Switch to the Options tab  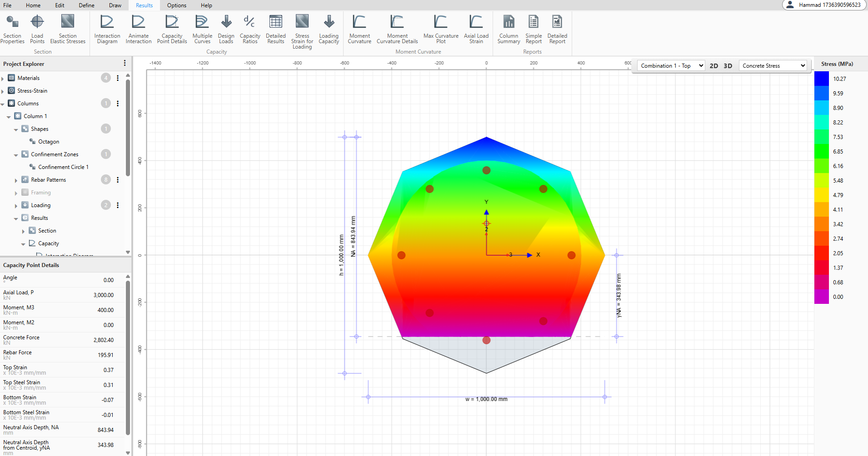tap(176, 5)
